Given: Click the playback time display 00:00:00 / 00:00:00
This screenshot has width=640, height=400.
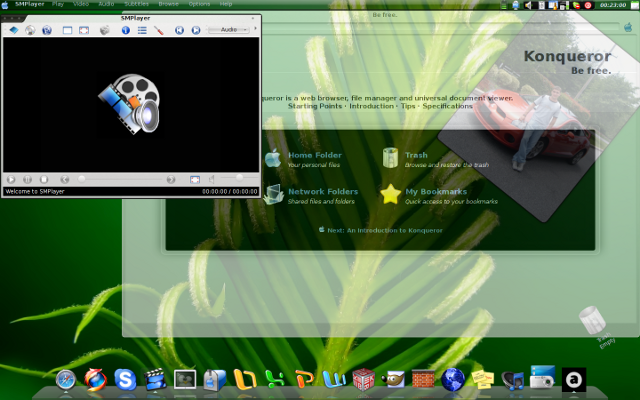Looking at the screenshot, I should pos(229,191).
